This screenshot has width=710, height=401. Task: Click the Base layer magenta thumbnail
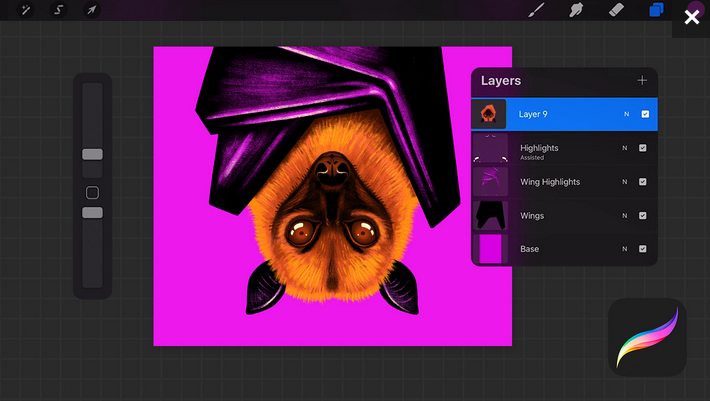491,249
